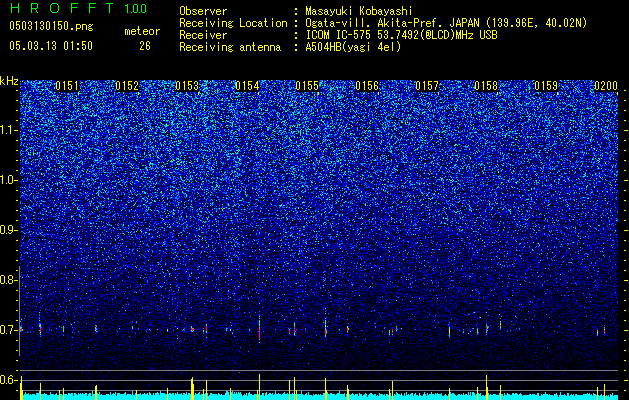Click the 0158 time marker
Image resolution: width=629 pixels, height=400 pixels.
tap(486, 86)
